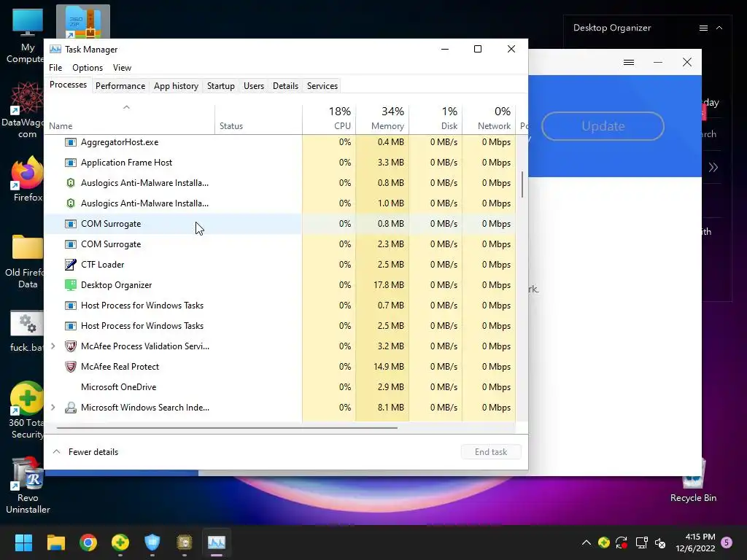Open Google Chrome from the taskbar
This screenshot has width=747, height=560.
tap(88, 542)
